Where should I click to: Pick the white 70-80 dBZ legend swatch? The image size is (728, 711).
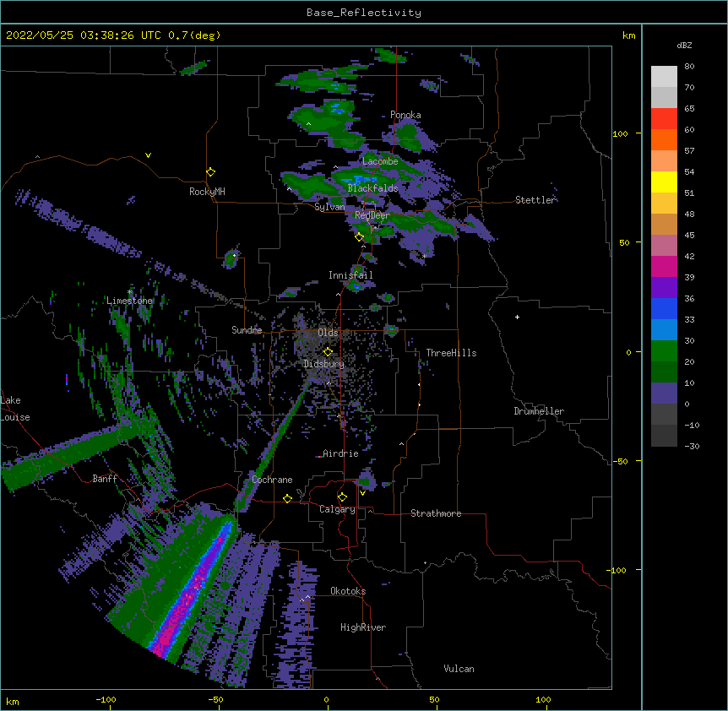click(664, 77)
